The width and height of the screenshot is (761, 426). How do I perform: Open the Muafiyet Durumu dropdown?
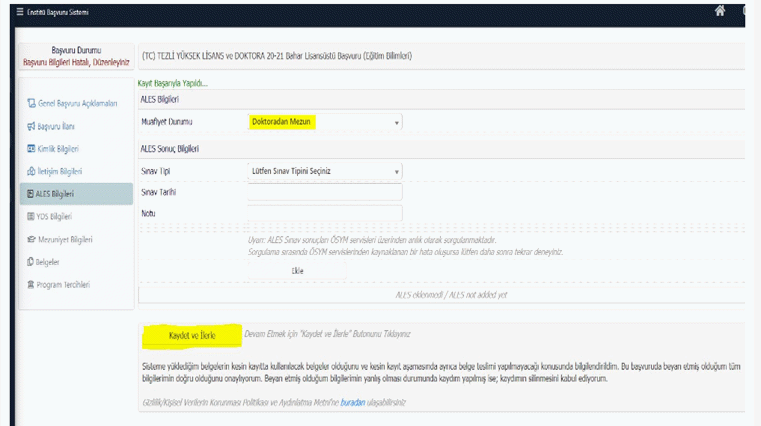[x=323, y=122]
